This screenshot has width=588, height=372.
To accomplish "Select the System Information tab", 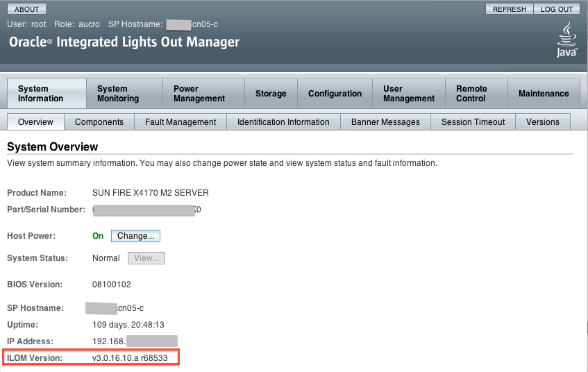I will (x=47, y=94).
